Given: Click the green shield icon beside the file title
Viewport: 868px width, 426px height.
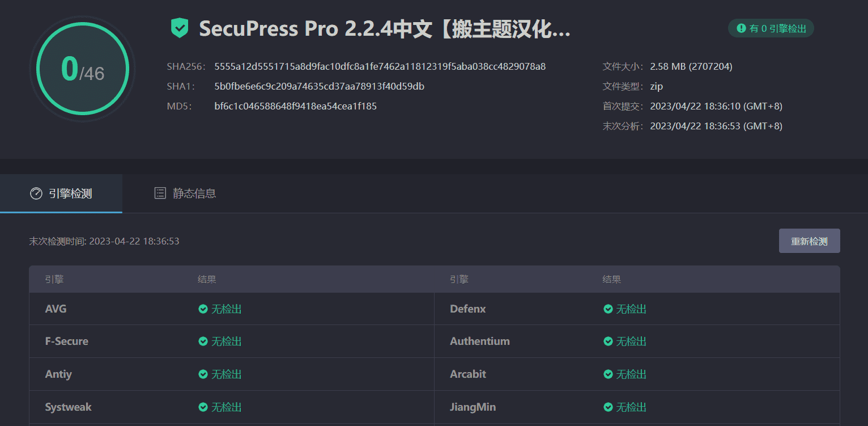Looking at the screenshot, I should 180,28.
